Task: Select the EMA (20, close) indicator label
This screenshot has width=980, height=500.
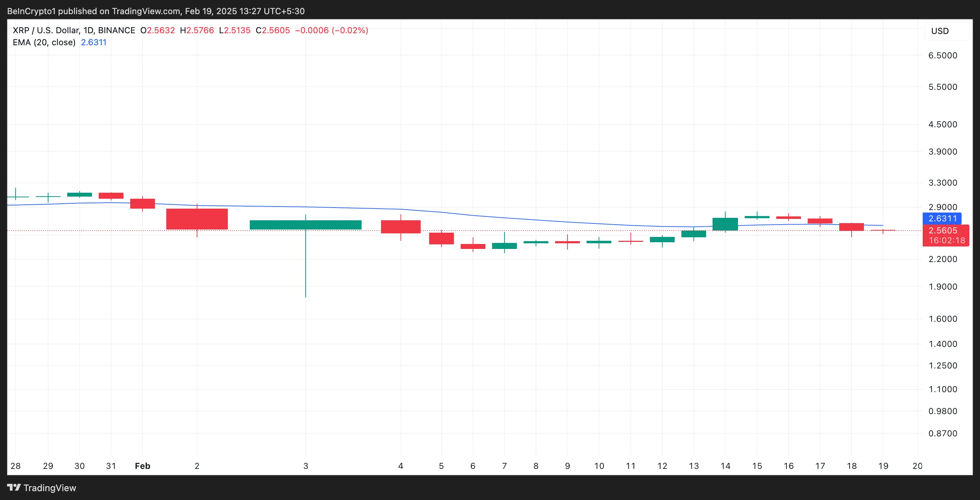Action: click(x=44, y=42)
